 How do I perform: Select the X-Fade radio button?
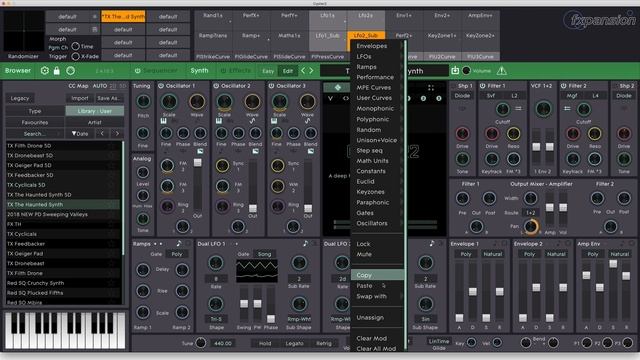[76, 56]
